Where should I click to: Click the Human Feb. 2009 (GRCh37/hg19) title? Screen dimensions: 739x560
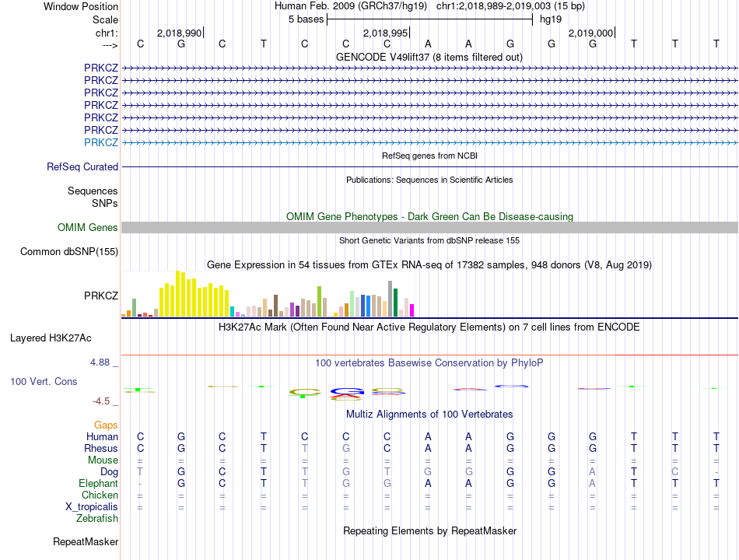pos(351,6)
